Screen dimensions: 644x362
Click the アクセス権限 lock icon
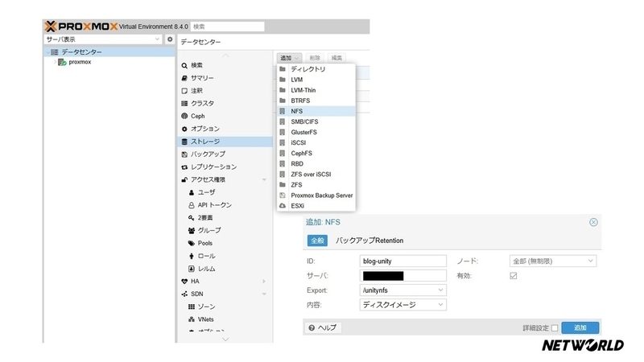coord(184,179)
